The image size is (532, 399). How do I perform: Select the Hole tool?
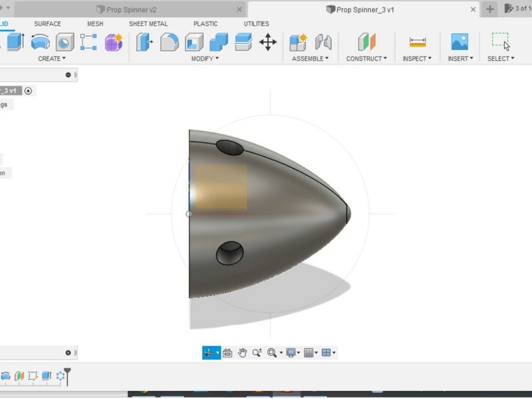pyautogui.click(x=65, y=42)
